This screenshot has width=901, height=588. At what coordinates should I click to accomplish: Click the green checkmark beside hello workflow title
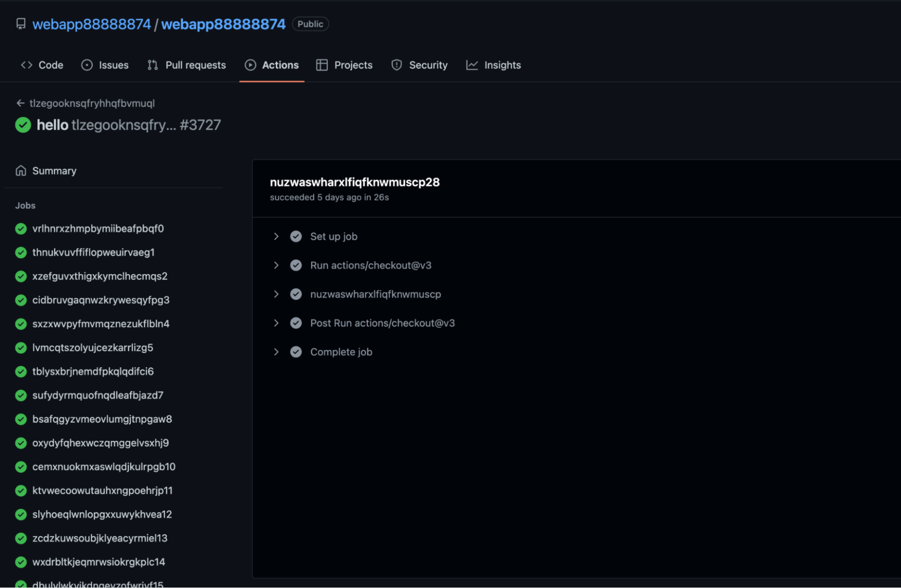(23, 125)
